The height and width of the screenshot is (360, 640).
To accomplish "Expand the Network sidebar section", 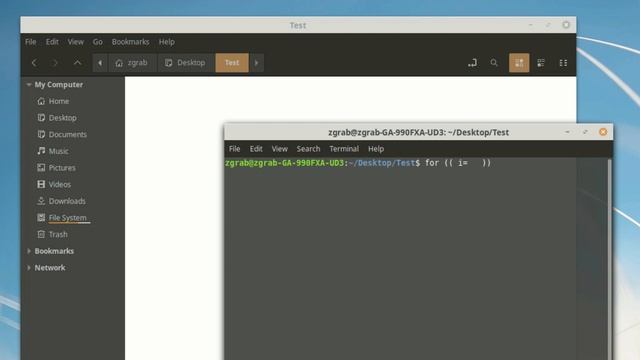I will (x=29, y=268).
